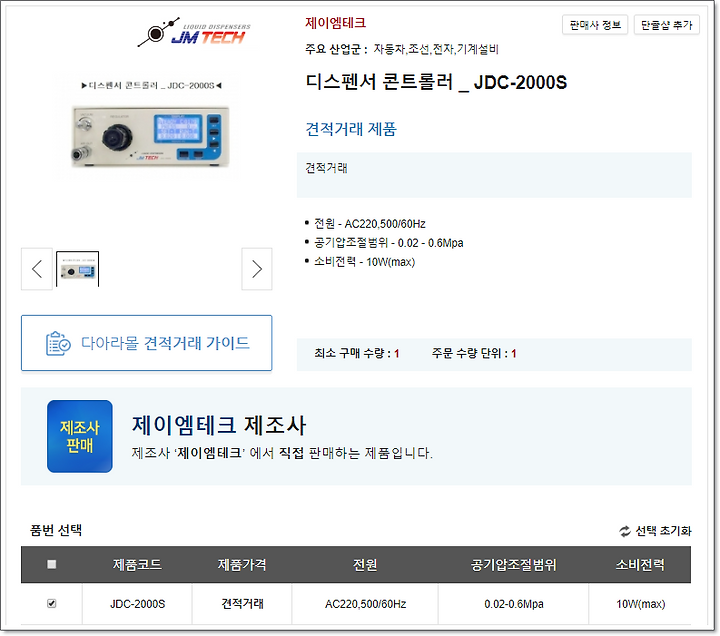Image resolution: width=720 pixels, height=636 pixels.
Task: Click the 제조사 판매 badge
Action: [x=80, y=436]
